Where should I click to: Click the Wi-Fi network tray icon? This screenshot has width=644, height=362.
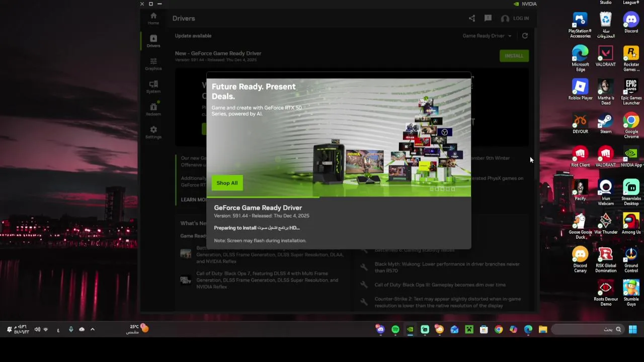tap(46, 329)
